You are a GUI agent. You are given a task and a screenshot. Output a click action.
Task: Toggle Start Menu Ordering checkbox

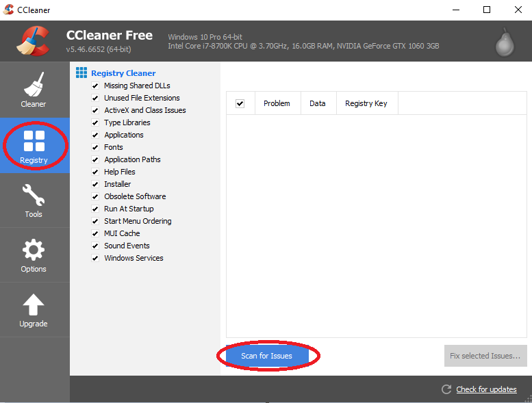click(x=95, y=221)
